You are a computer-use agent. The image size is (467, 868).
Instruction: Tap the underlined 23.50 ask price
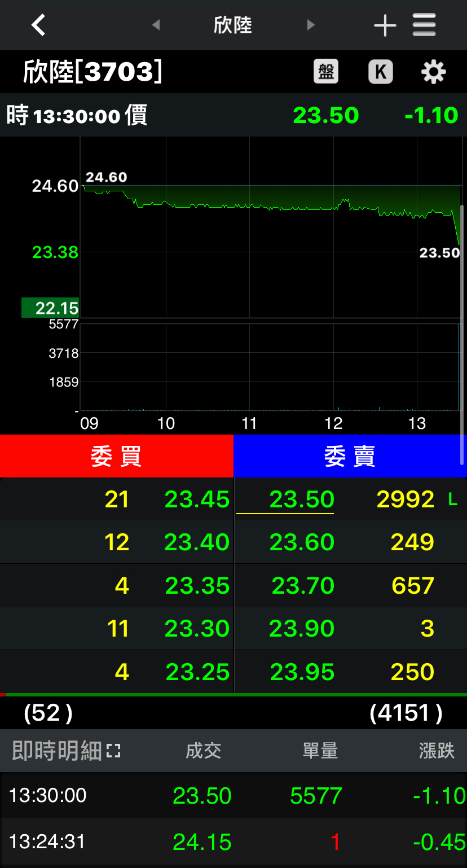pyautogui.click(x=301, y=499)
